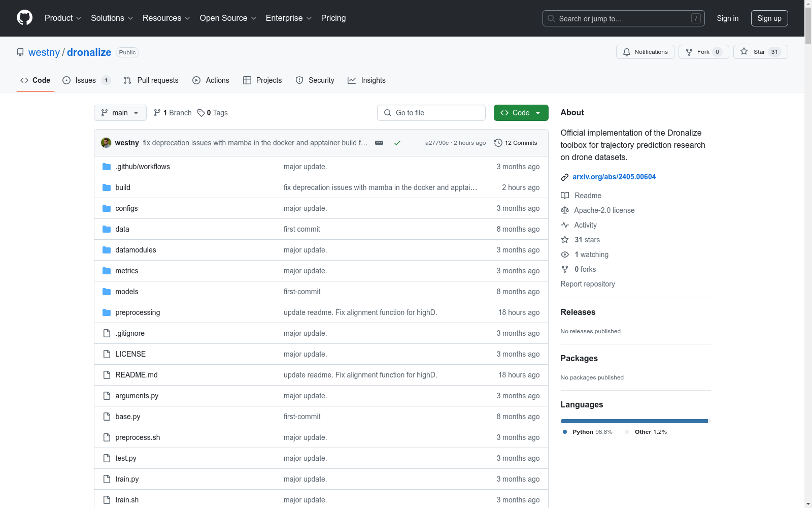Switch to the Pull requests tab
Image resolution: width=812 pixels, height=508 pixels.
(x=151, y=80)
